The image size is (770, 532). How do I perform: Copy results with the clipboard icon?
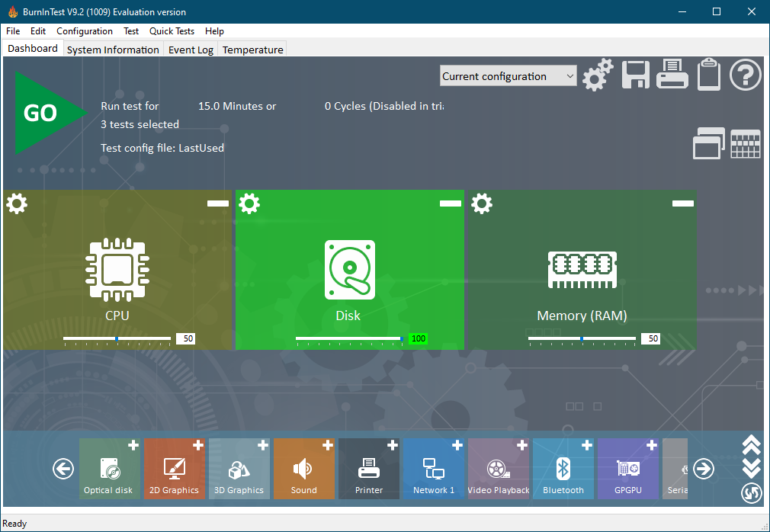708,74
